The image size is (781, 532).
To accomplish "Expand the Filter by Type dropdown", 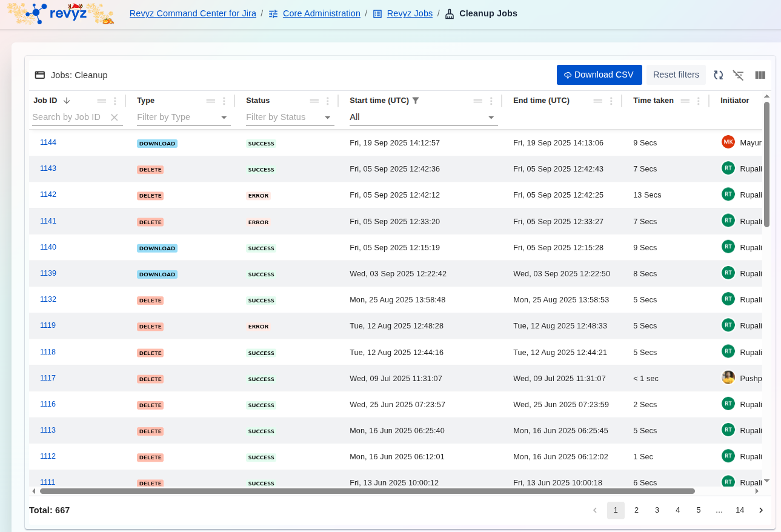I will pyautogui.click(x=224, y=118).
